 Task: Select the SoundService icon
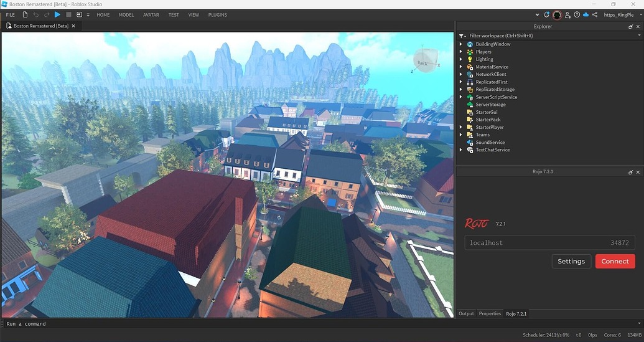470,142
